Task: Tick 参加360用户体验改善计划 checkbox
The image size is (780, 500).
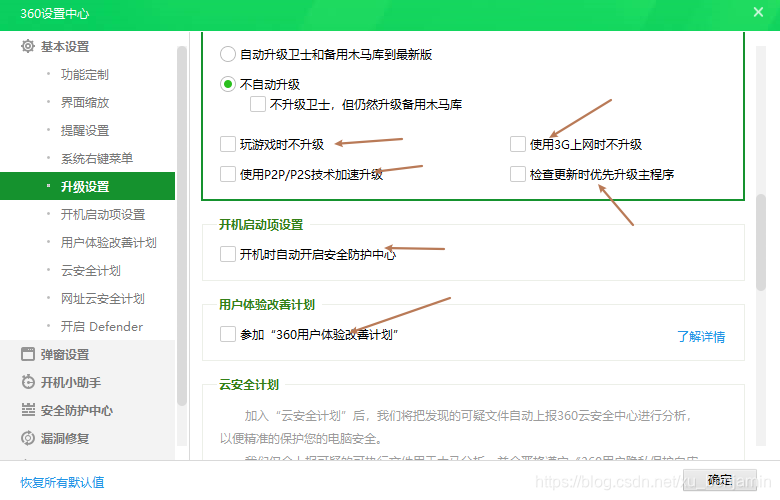Action: (x=228, y=334)
